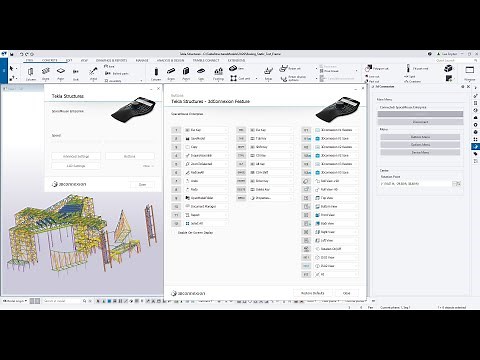
Task: Click the Rotation Point coordinates field
Action: (415, 184)
